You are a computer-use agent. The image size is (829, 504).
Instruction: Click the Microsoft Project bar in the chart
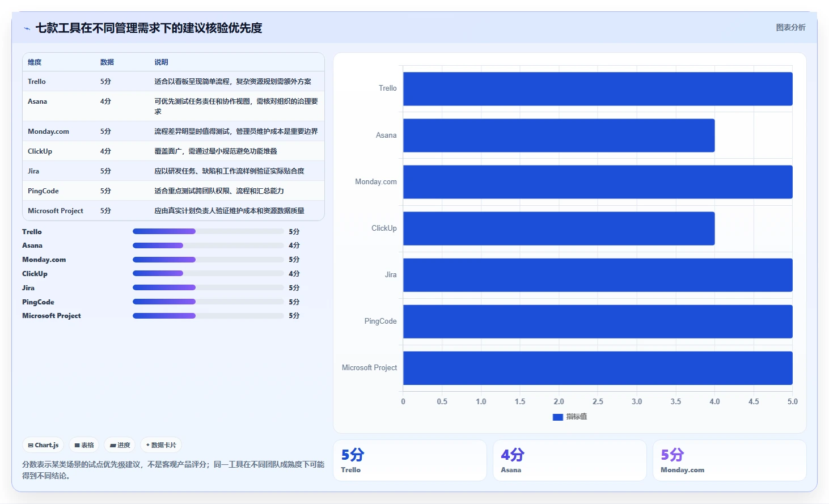click(x=598, y=368)
